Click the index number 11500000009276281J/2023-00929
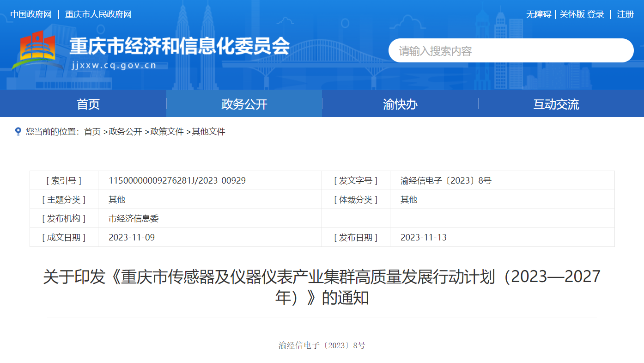644x363 pixels. click(x=177, y=180)
